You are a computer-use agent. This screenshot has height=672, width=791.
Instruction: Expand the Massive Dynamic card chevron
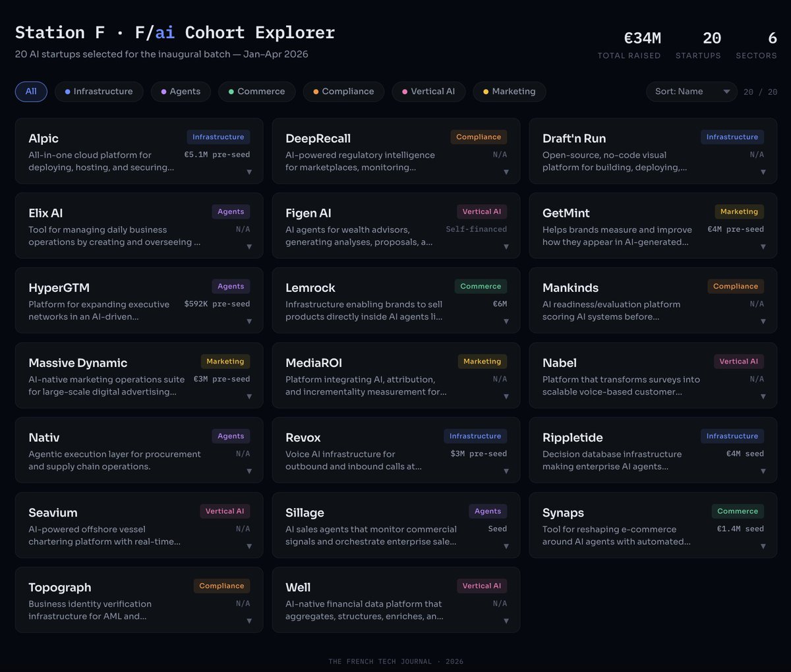pyautogui.click(x=249, y=397)
